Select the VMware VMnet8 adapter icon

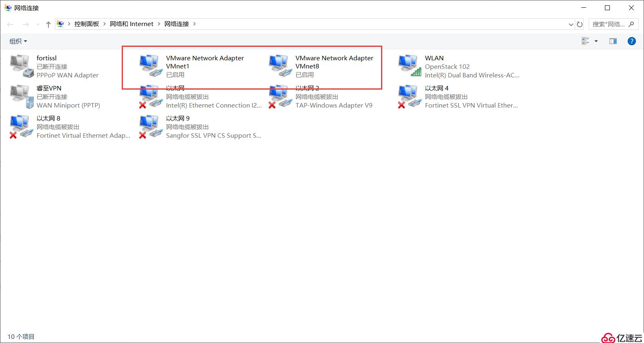(x=280, y=66)
